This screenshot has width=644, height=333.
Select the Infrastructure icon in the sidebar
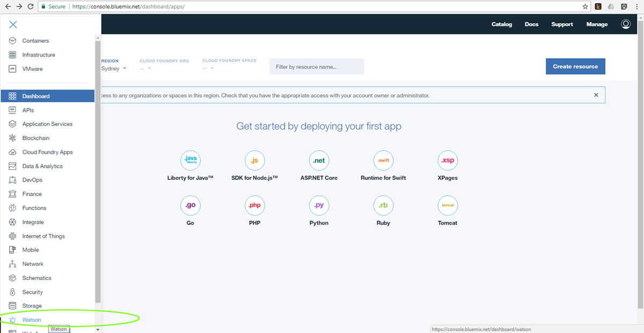click(12, 55)
